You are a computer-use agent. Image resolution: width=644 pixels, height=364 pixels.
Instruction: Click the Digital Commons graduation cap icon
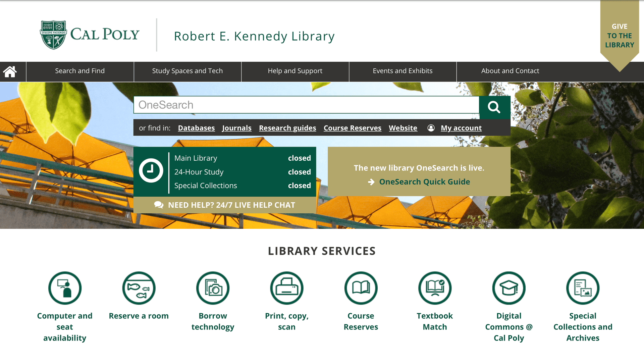[x=508, y=288]
